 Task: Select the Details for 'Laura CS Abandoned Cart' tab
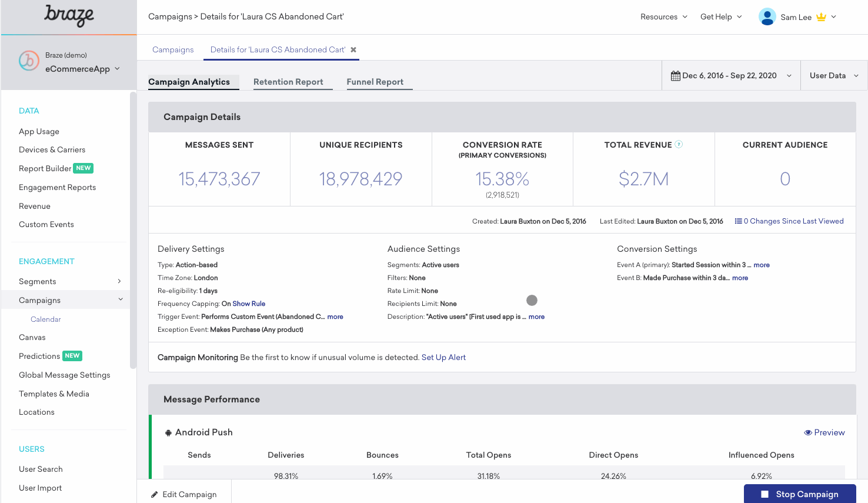[278, 49]
